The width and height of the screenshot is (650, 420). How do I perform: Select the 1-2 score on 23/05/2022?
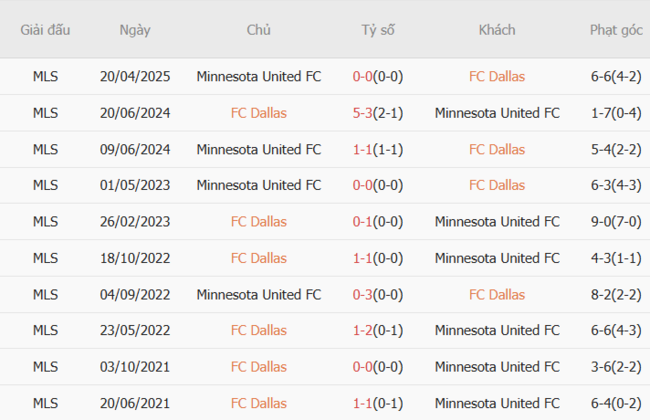coord(362,330)
